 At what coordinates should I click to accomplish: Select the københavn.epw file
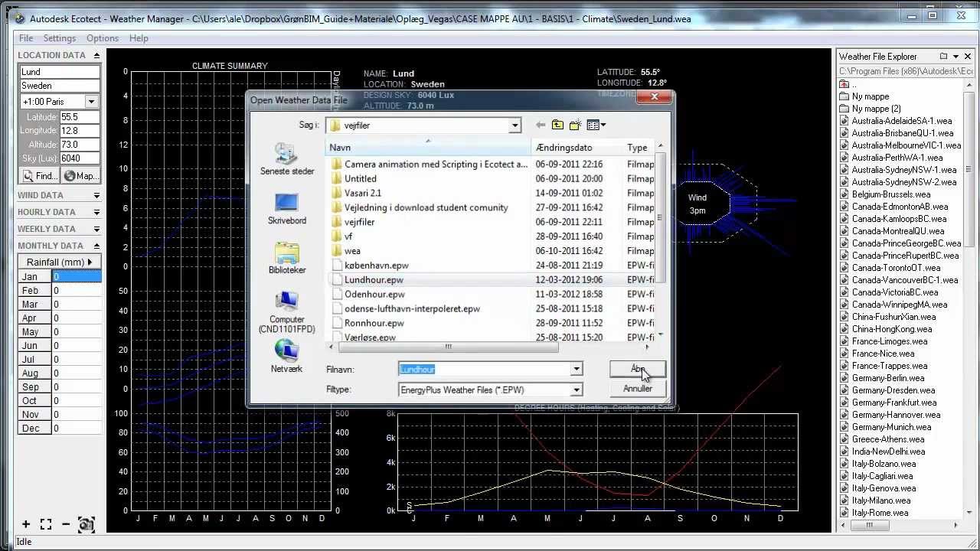pyautogui.click(x=376, y=266)
